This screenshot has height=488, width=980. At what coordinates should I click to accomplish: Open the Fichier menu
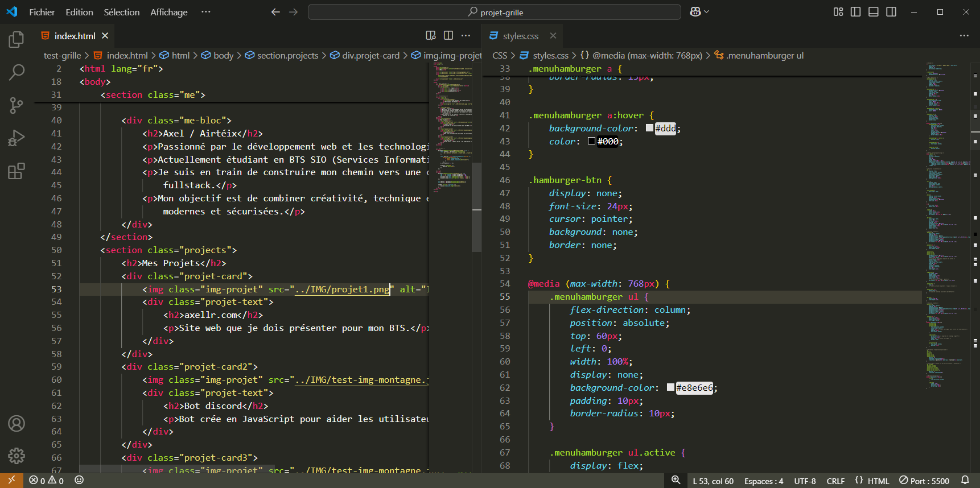(x=42, y=12)
